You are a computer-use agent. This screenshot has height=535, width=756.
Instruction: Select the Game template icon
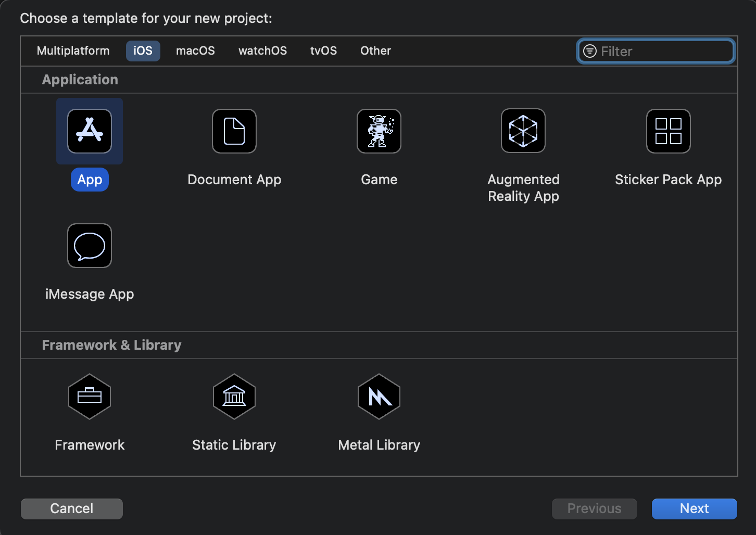click(379, 131)
